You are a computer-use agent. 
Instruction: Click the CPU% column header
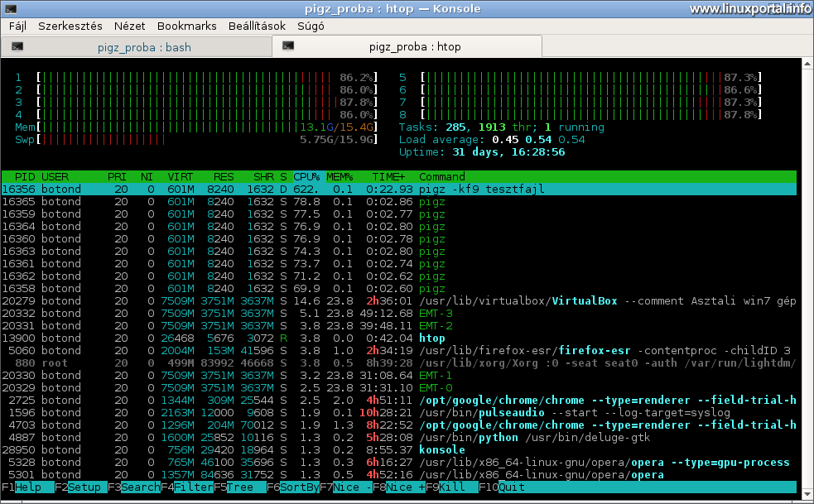(x=307, y=177)
